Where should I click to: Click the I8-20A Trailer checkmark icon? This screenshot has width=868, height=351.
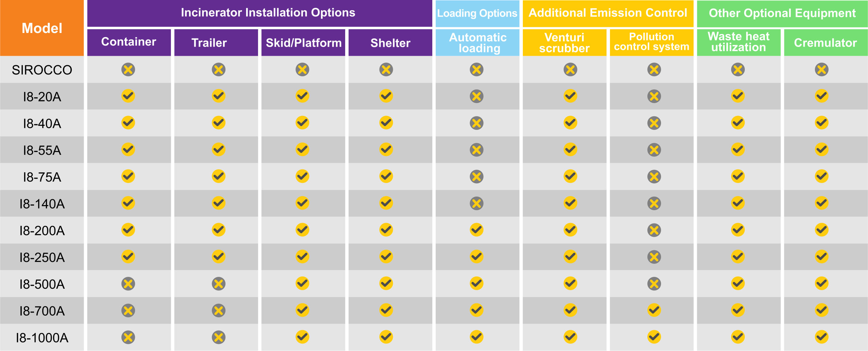[219, 96]
